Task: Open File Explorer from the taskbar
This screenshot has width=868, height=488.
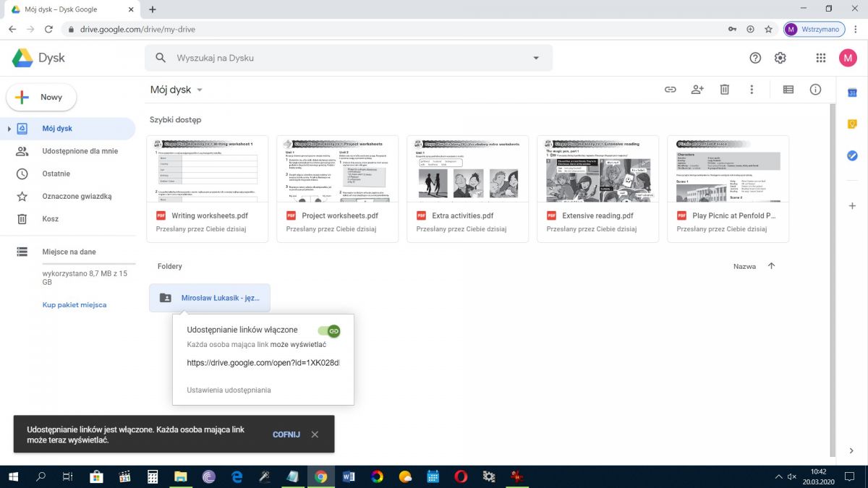Action: pyautogui.click(x=181, y=476)
